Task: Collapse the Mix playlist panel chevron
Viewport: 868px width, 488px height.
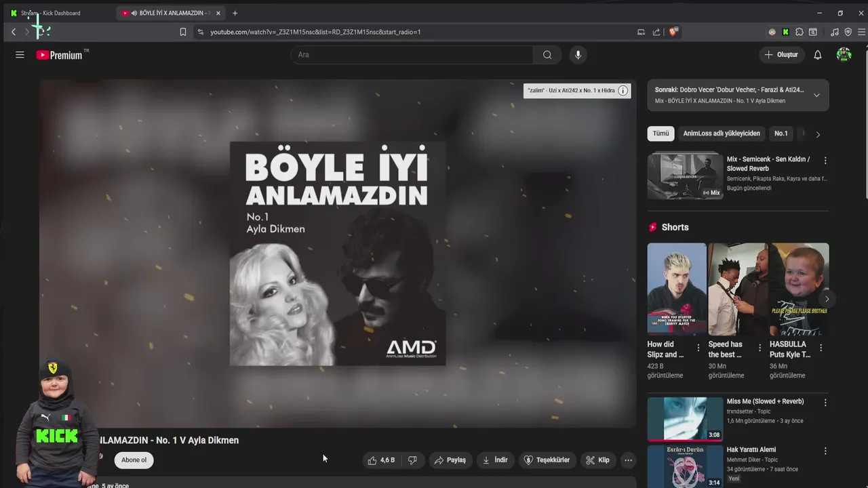Action: pos(816,95)
